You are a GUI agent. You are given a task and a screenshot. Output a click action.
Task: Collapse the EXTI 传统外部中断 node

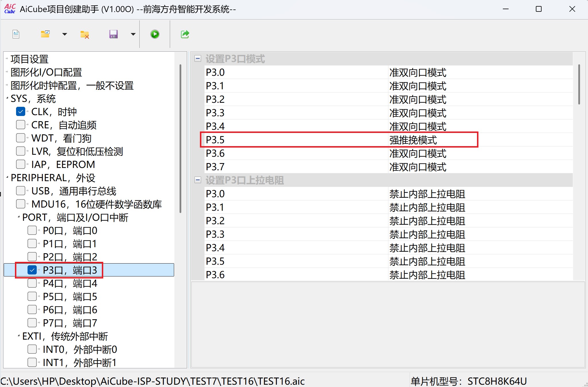pyautogui.click(x=19, y=336)
